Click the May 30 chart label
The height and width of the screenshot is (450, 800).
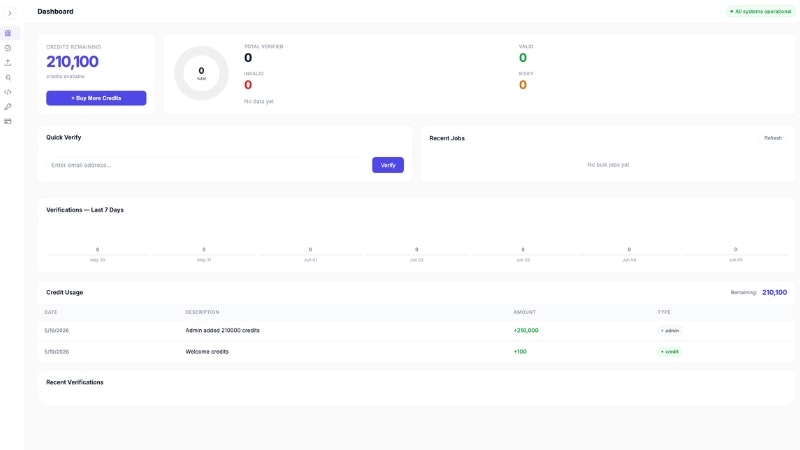(97, 260)
